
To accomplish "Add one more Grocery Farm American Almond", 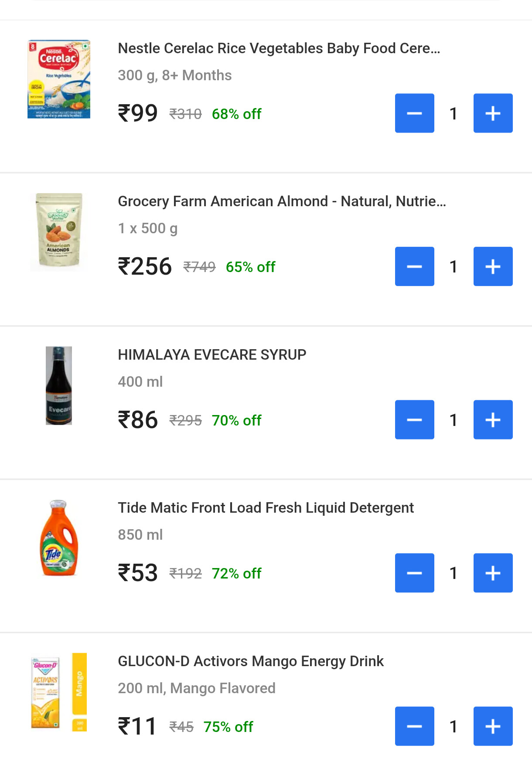I will (493, 266).
